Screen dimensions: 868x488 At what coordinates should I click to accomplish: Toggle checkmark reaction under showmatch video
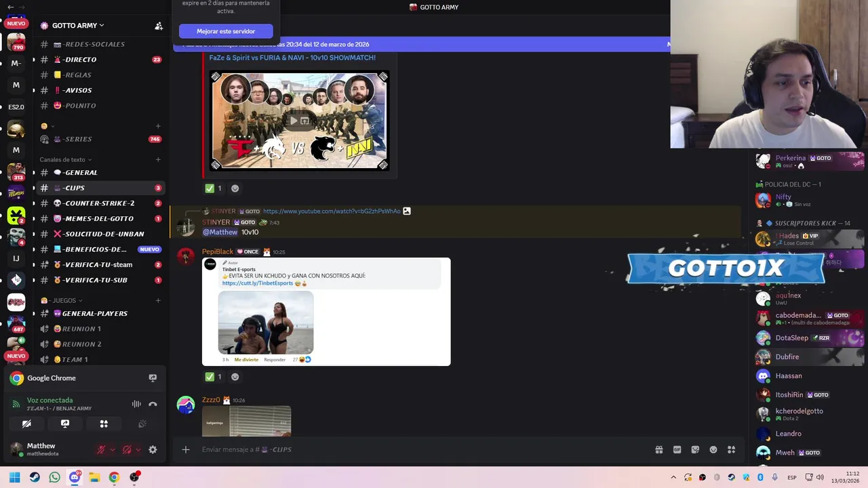[214, 188]
